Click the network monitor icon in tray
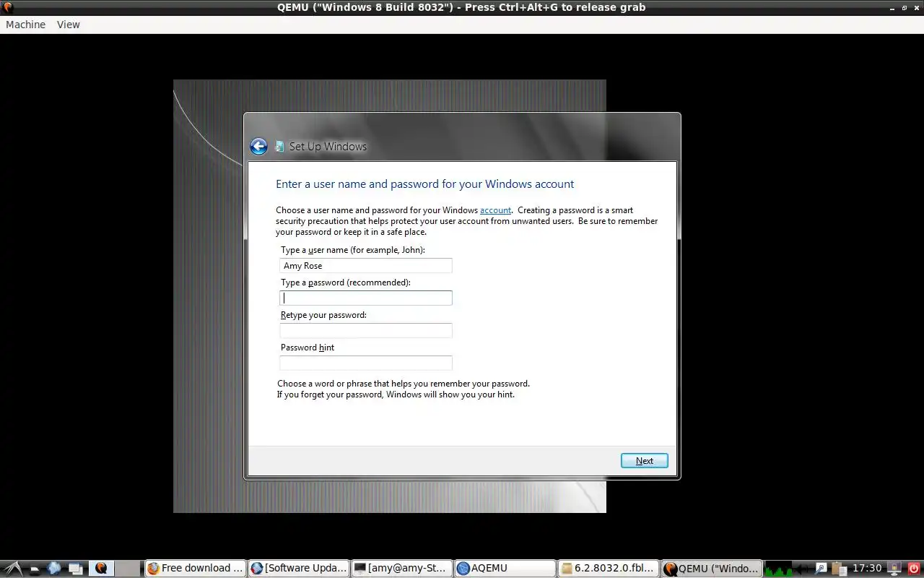Image resolution: width=924 pixels, height=578 pixels. (894, 569)
